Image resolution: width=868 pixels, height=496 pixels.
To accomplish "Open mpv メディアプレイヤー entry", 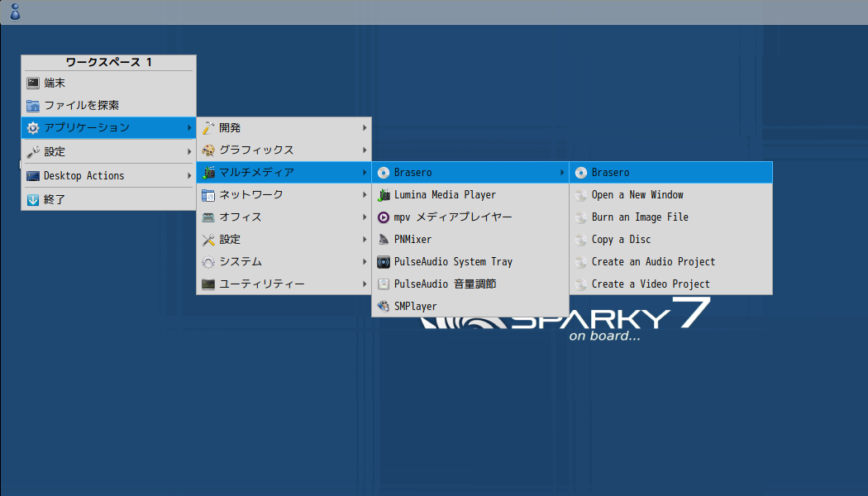I will pyautogui.click(x=470, y=217).
